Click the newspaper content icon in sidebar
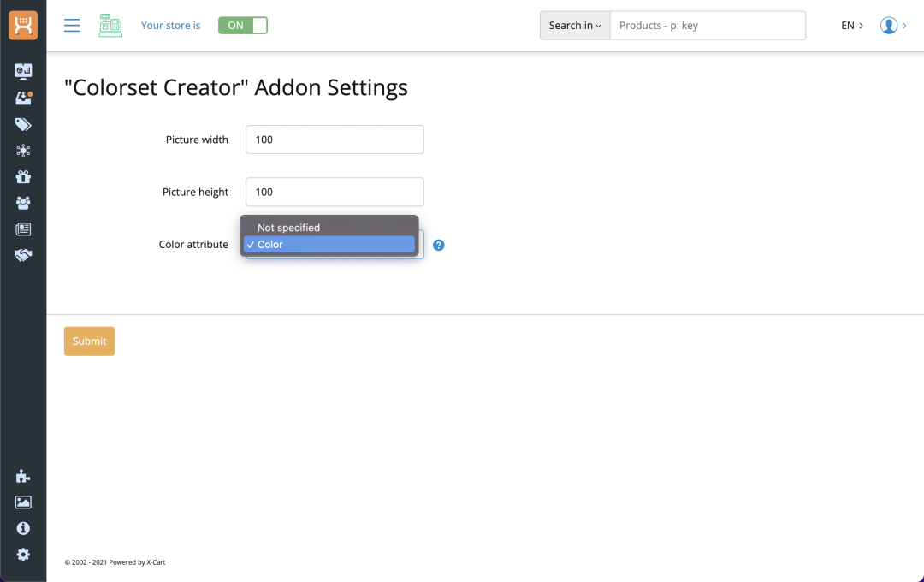Screen dimensions: 924x582 [23, 229]
